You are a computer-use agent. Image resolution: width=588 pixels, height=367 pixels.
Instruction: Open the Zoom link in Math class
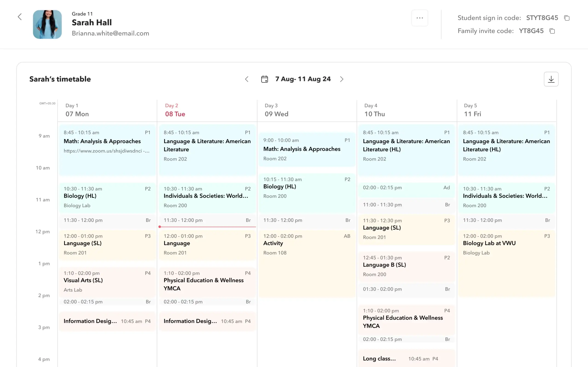[x=106, y=151]
